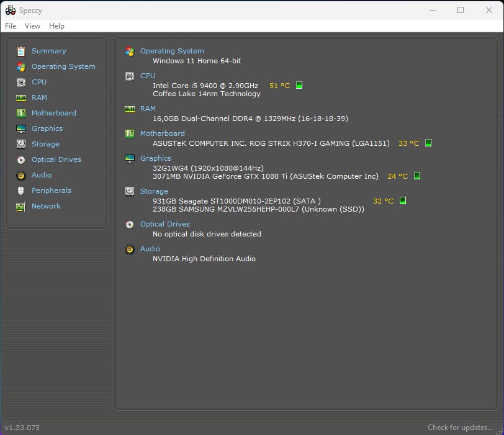The height and width of the screenshot is (435, 504).
Task: Open the Help menu
Action: pyautogui.click(x=56, y=26)
